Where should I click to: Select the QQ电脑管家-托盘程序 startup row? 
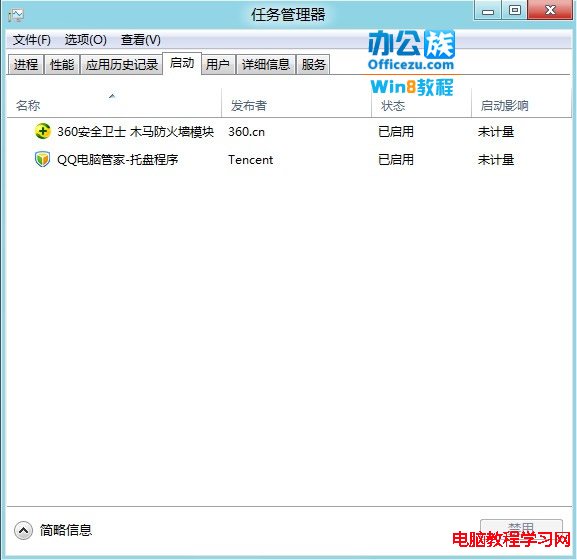289,160
